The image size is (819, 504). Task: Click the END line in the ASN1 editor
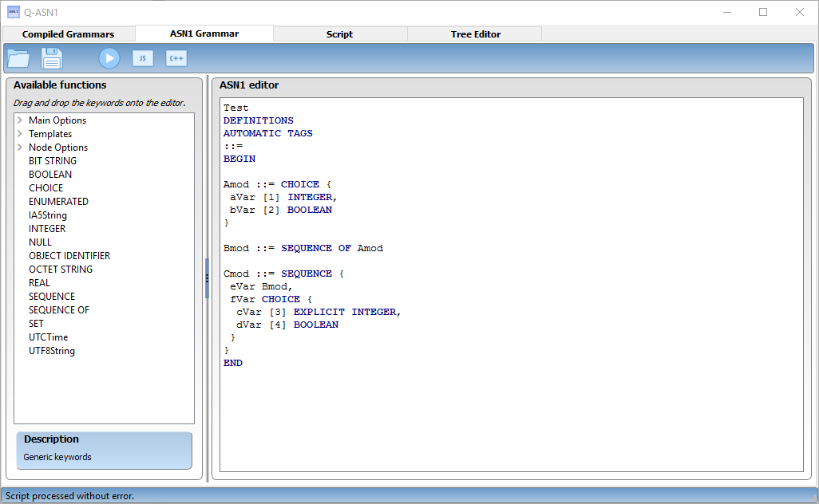pyautogui.click(x=233, y=364)
